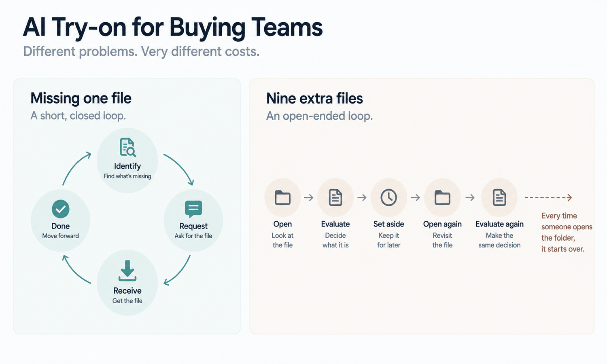607x364 pixels.
Task: Click the 'Open again' step label
Action: pos(442,224)
